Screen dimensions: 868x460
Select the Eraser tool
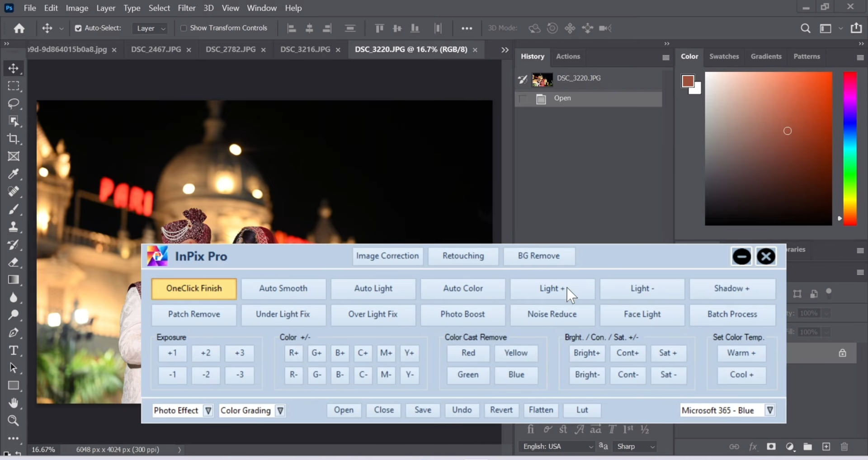click(x=14, y=262)
